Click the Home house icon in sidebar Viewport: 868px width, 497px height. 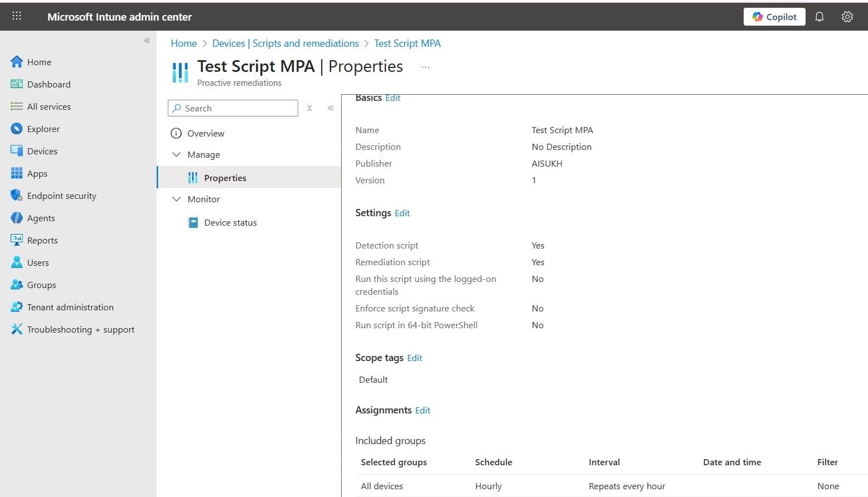17,62
